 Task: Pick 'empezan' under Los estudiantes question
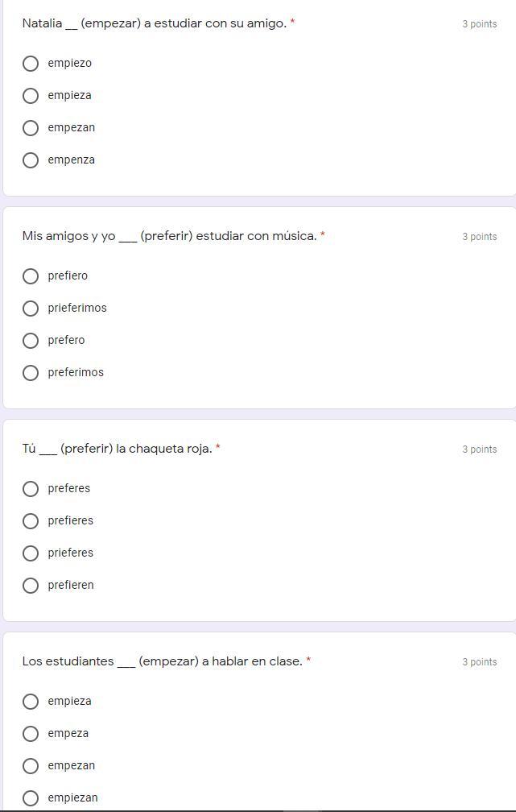click(x=31, y=766)
